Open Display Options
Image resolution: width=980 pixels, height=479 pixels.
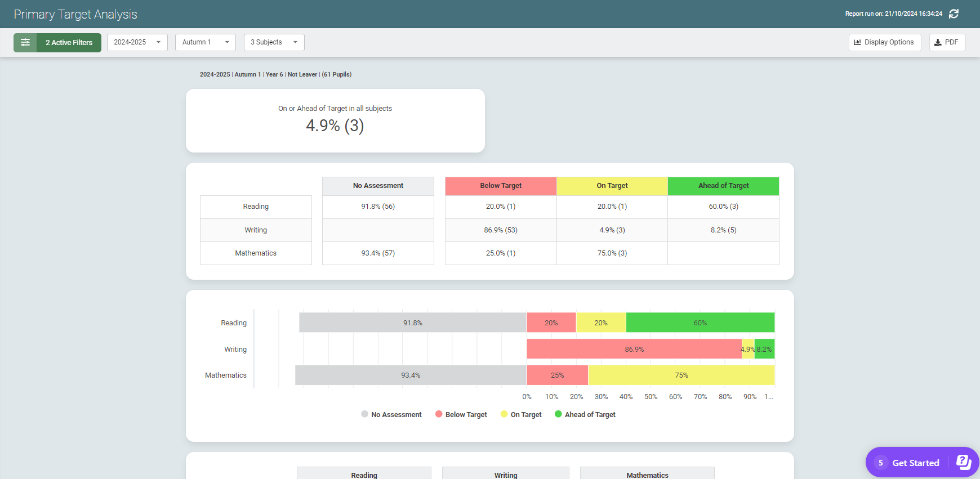(884, 43)
